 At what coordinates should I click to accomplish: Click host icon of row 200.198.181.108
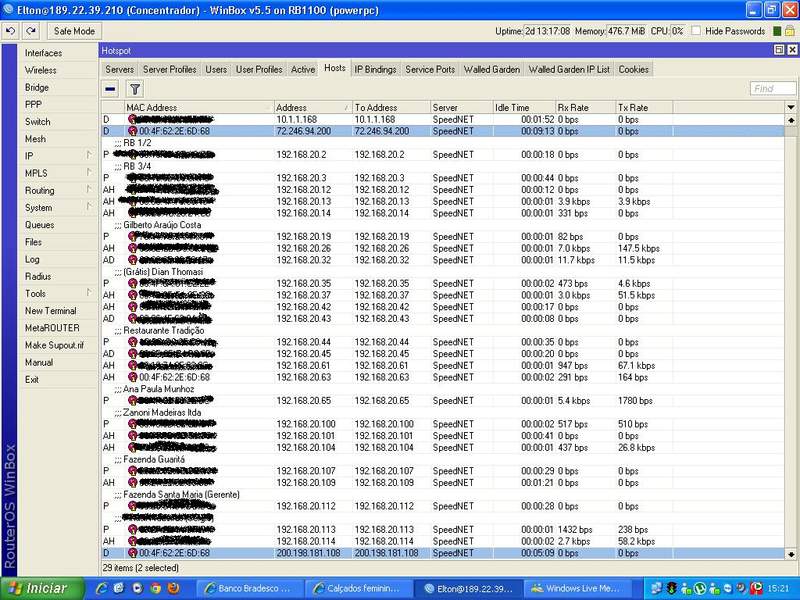tap(133, 553)
